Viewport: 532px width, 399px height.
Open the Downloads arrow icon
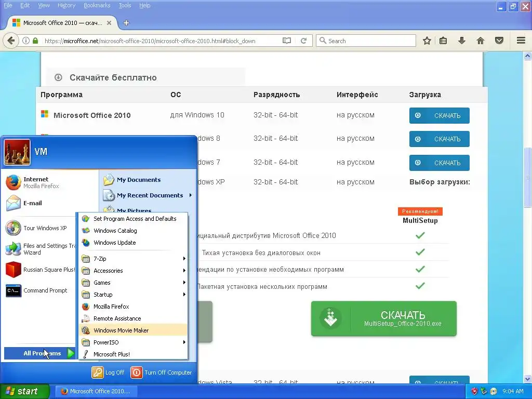coord(462,41)
